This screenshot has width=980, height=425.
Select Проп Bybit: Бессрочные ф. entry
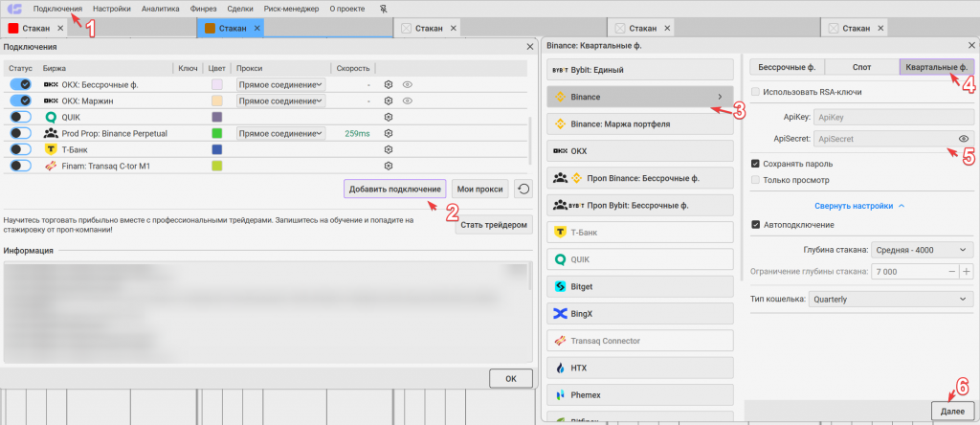639,205
